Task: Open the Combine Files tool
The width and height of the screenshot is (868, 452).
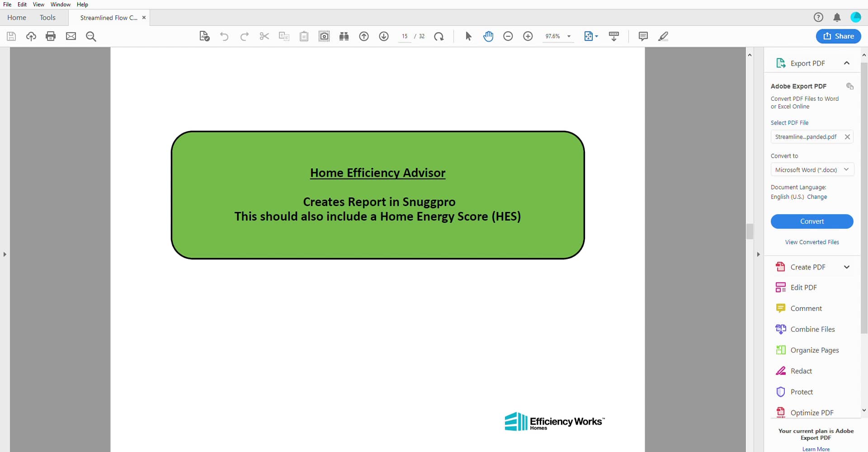Action: (x=813, y=329)
